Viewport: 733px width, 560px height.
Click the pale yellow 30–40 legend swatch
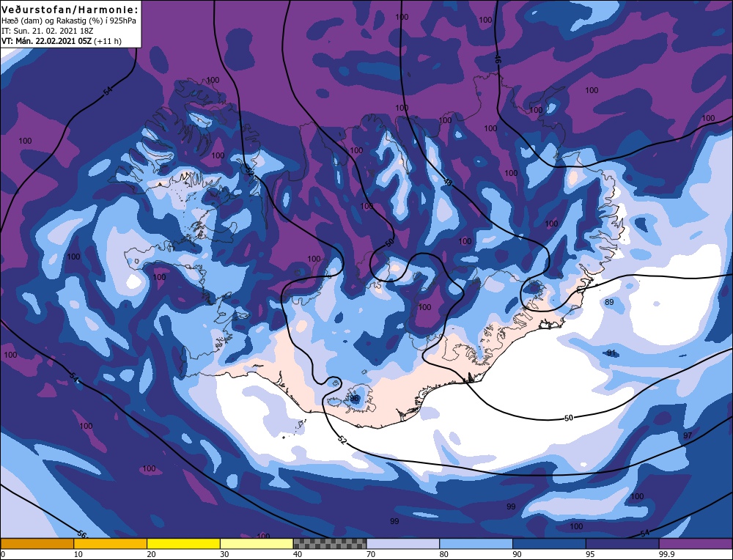coord(257,543)
